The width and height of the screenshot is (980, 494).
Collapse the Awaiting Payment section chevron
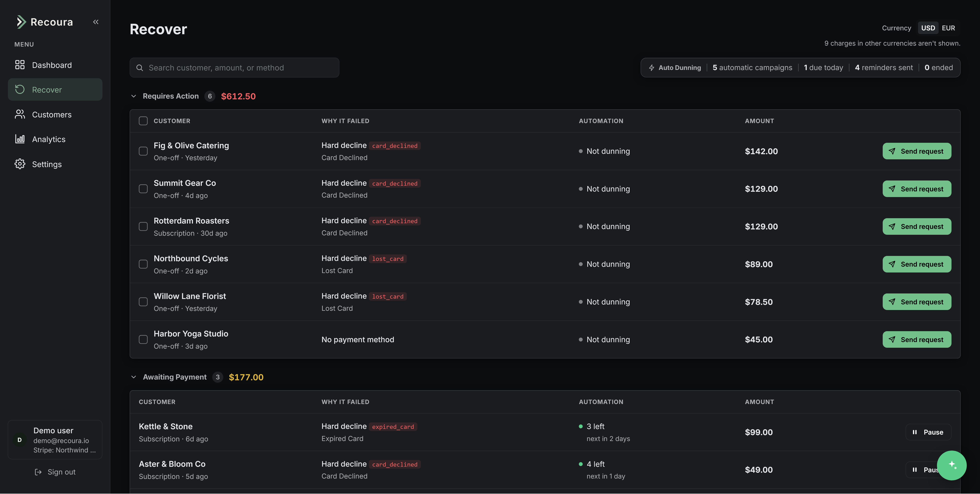point(134,377)
